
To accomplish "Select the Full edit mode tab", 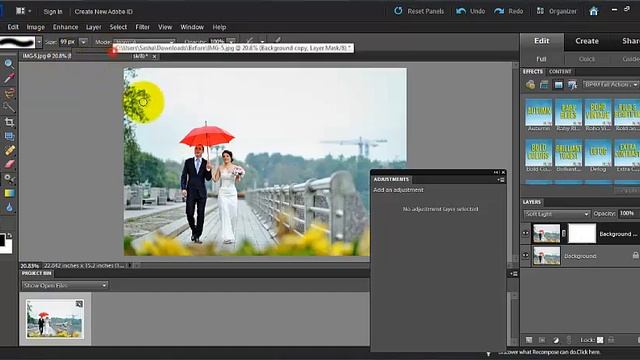I will (x=541, y=59).
